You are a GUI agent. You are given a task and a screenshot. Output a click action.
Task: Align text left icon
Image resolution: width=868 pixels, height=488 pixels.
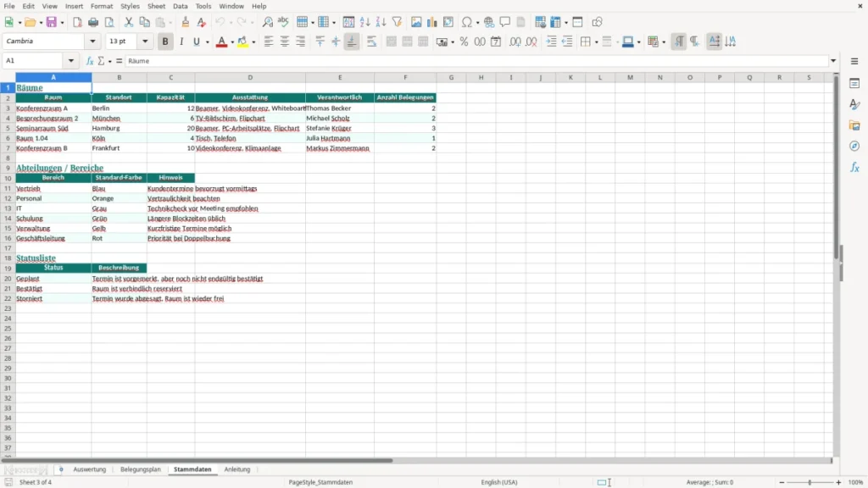[x=269, y=42]
